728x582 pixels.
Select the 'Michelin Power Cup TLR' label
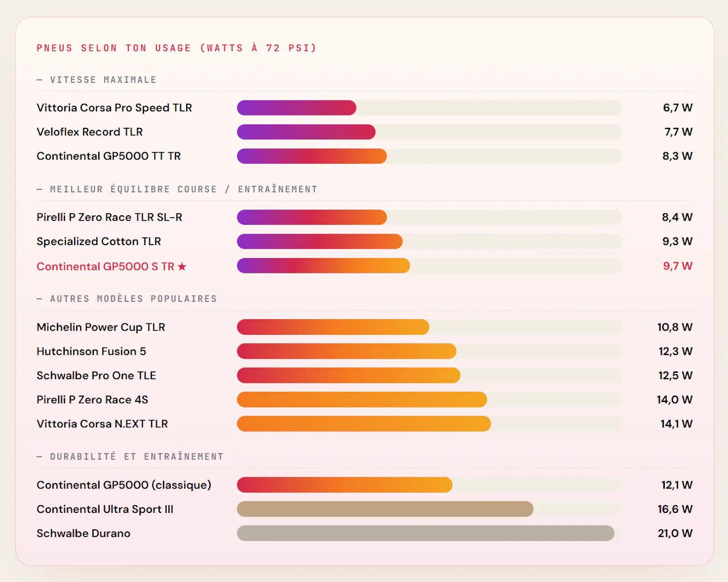pos(101,327)
